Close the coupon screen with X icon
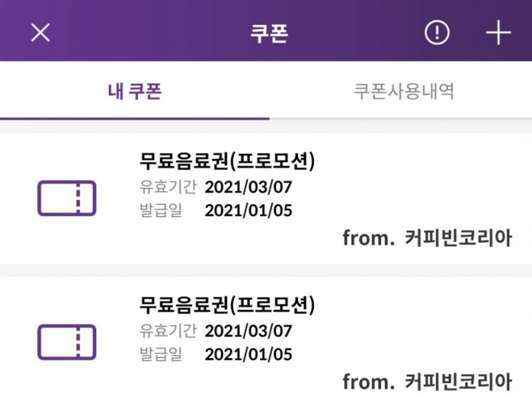The image size is (532, 396). tap(41, 32)
